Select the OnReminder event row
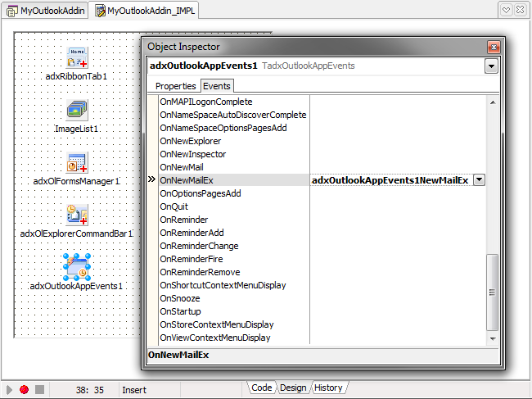This screenshot has height=399, width=532. click(234, 220)
